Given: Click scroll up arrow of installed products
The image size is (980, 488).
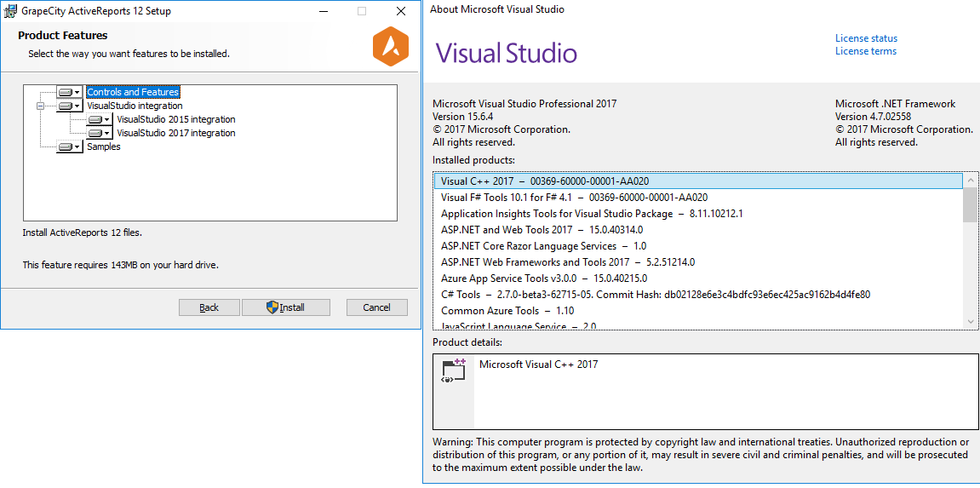Looking at the screenshot, I should [971, 181].
